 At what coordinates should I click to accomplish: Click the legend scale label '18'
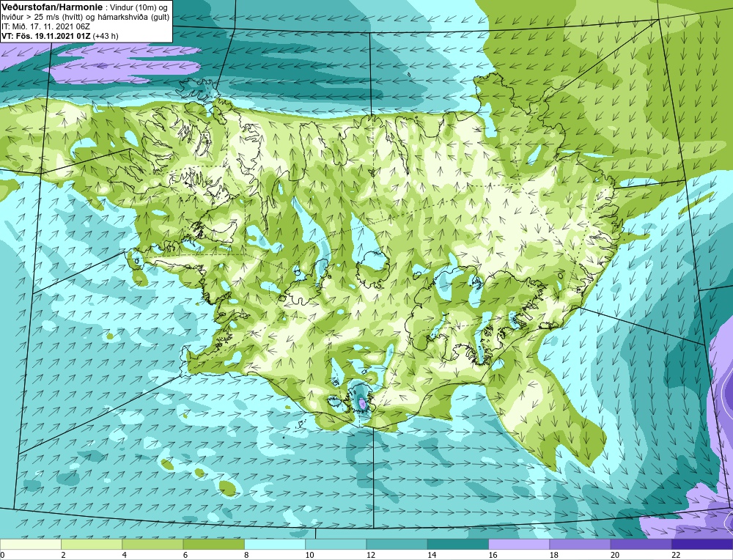point(554,555)
